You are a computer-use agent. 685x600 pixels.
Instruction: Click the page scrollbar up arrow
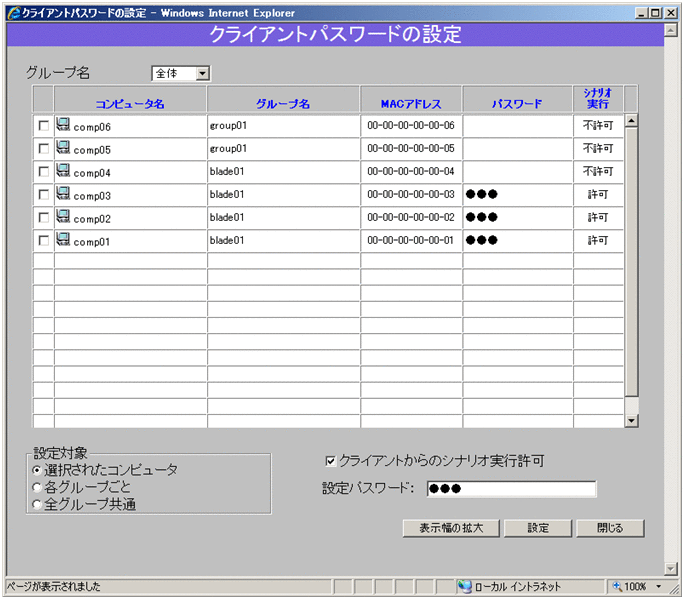pyautogui.click(x=671, y=30)
